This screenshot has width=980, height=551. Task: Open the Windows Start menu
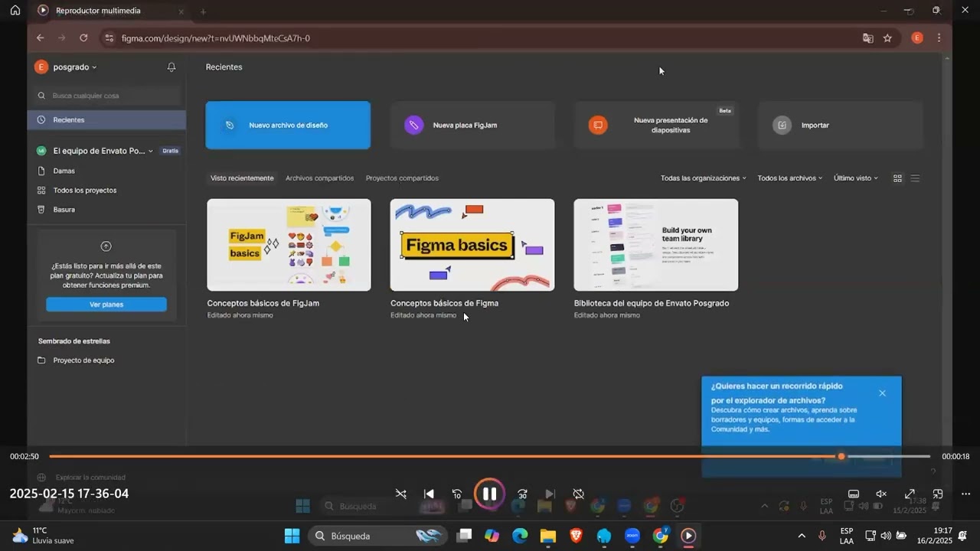(292, 536)
